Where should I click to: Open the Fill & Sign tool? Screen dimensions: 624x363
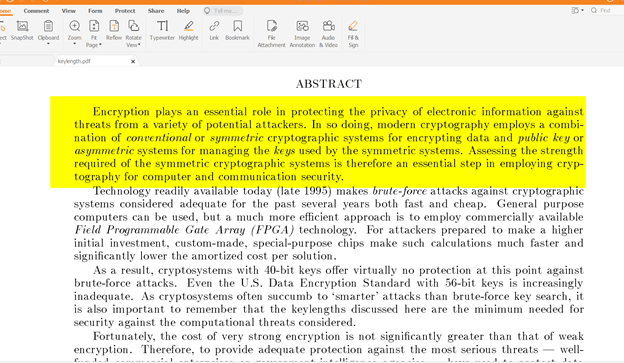click(353, 34)
